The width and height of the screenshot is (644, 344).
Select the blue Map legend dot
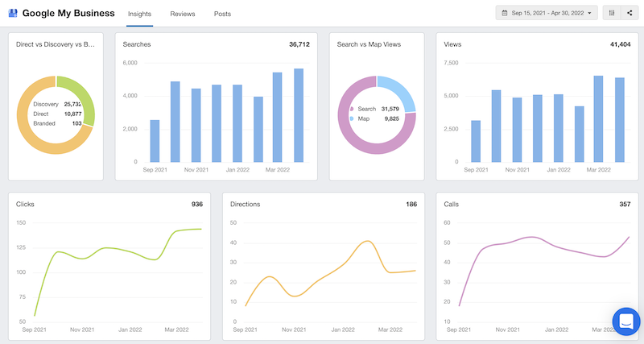point(352,118)
